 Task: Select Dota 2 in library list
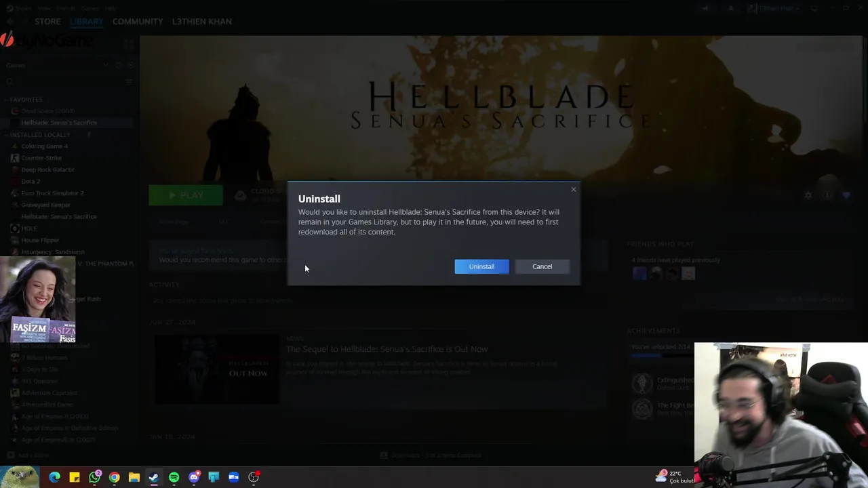click(31, 182)
